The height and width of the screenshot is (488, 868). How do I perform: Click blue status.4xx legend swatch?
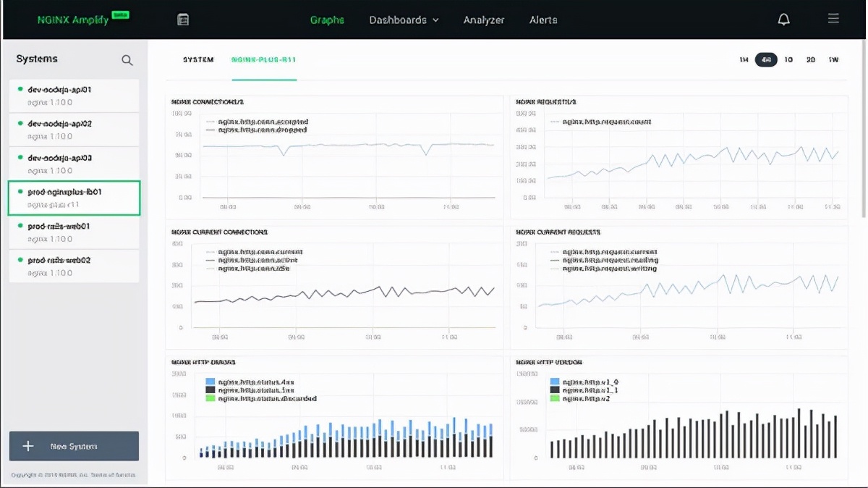coord(210,382)
